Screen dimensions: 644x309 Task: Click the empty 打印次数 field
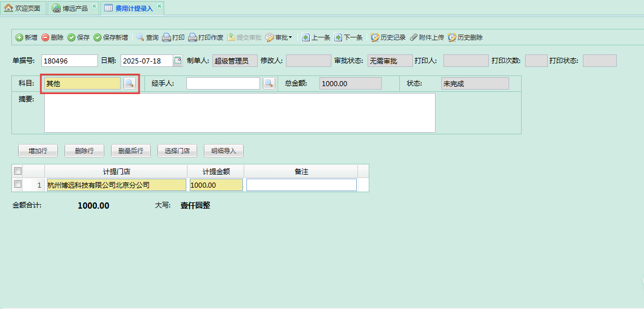536,61
